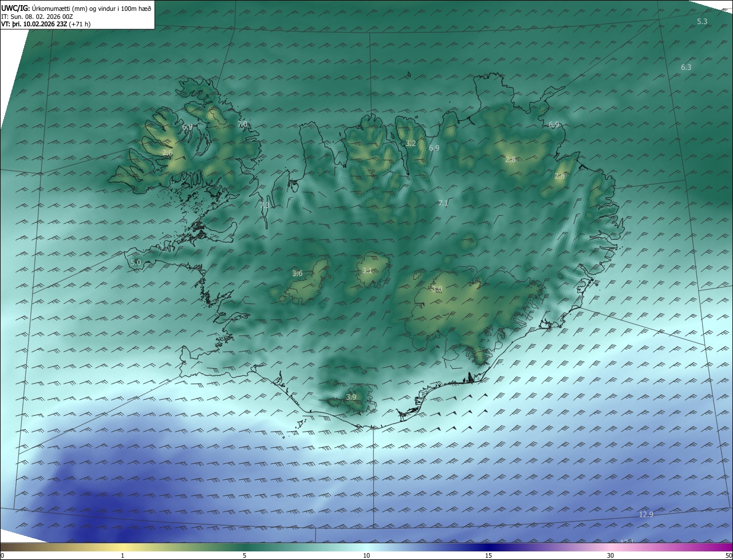Click the 10 tick on the color scale

coord(366,555)
